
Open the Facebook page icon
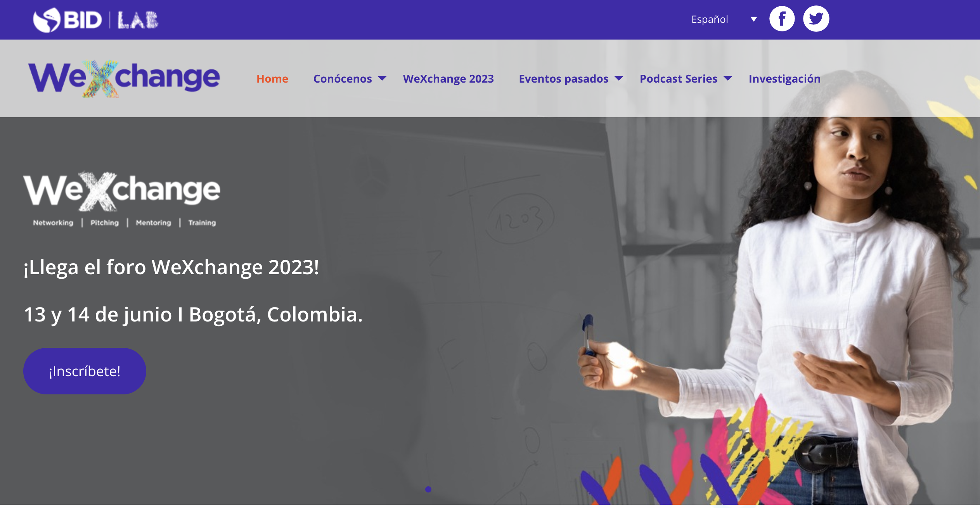(x=782, y=19)
